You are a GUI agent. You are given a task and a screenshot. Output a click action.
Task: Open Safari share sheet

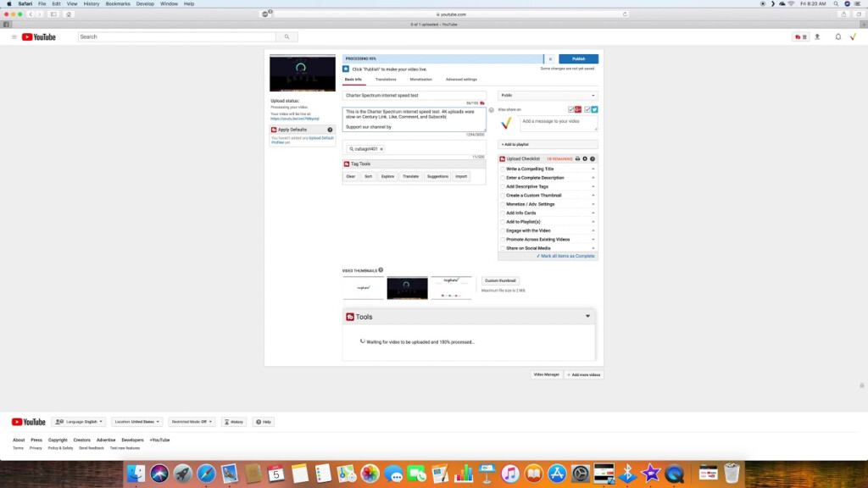(843, 14)
